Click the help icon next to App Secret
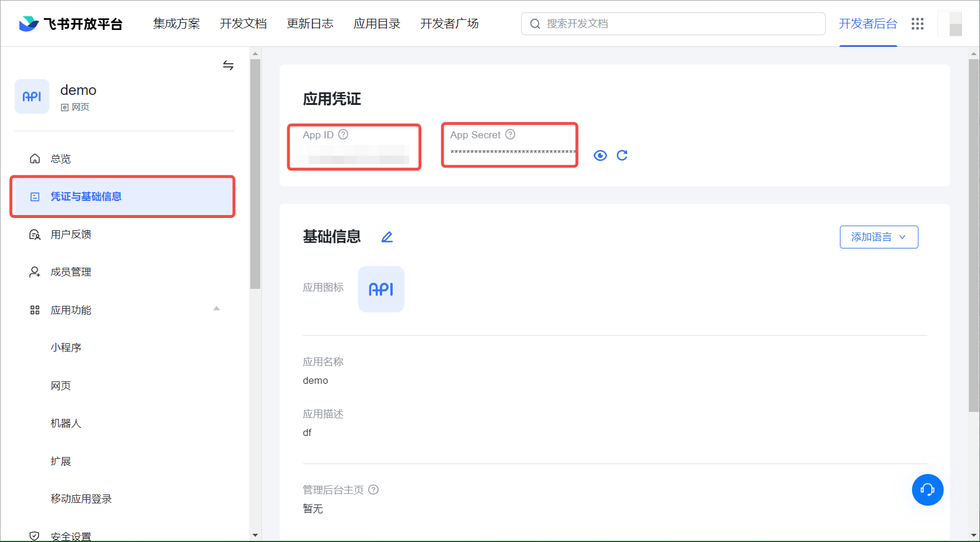Image resolution: width=980 pixels, height=542 pixels. coord(511,134)
